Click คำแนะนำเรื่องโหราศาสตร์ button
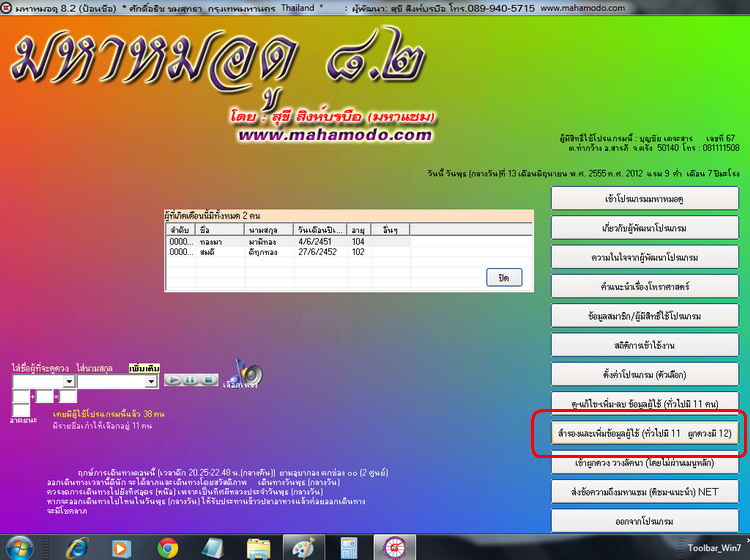Image resolution: width=750 pixels, height=560 pixels. click(644, 286)
